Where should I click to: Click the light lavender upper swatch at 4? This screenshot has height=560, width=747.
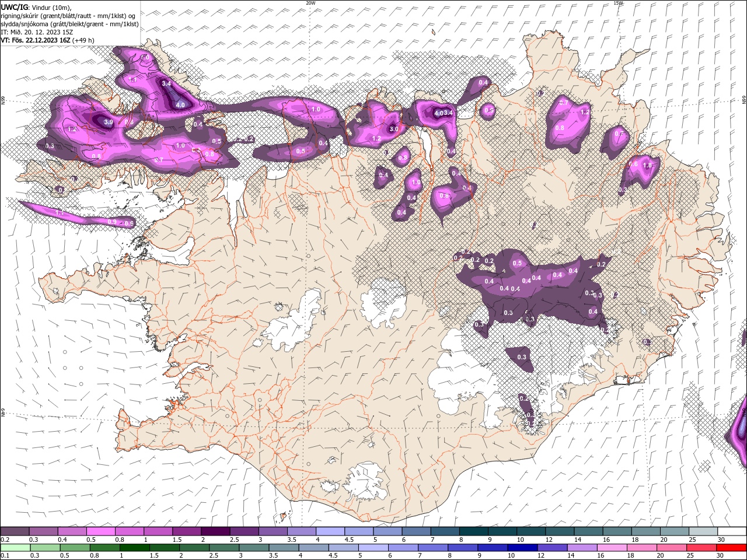click(330, 531)
